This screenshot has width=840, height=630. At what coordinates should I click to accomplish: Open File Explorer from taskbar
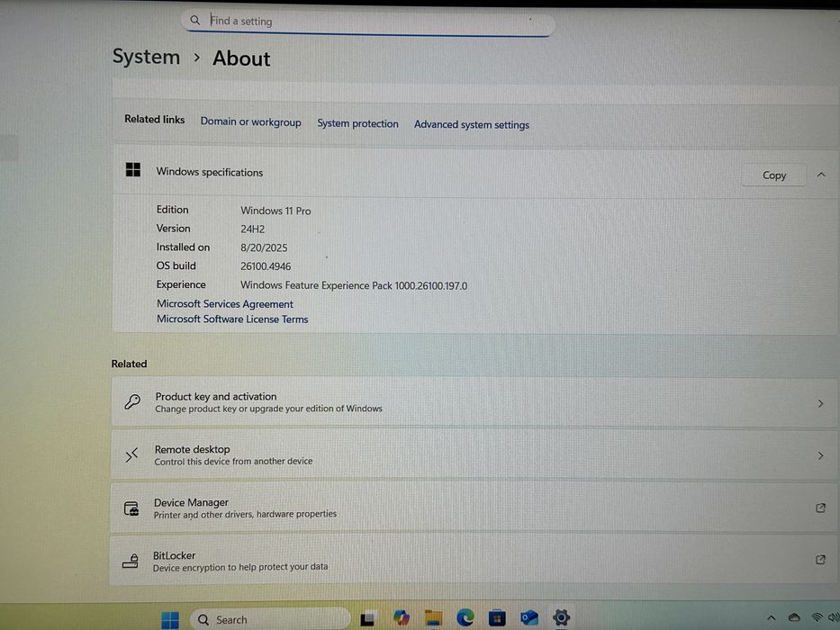[x=433, y=617]
